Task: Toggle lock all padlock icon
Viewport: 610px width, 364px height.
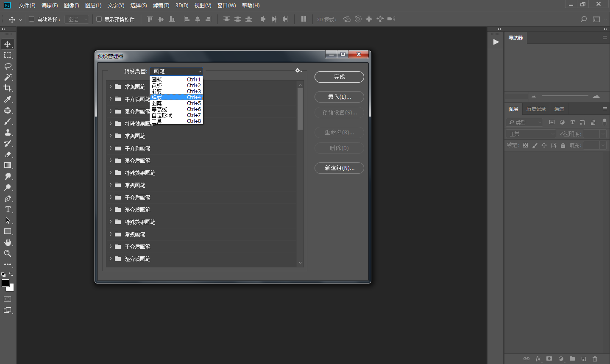Action: (563, 145)
